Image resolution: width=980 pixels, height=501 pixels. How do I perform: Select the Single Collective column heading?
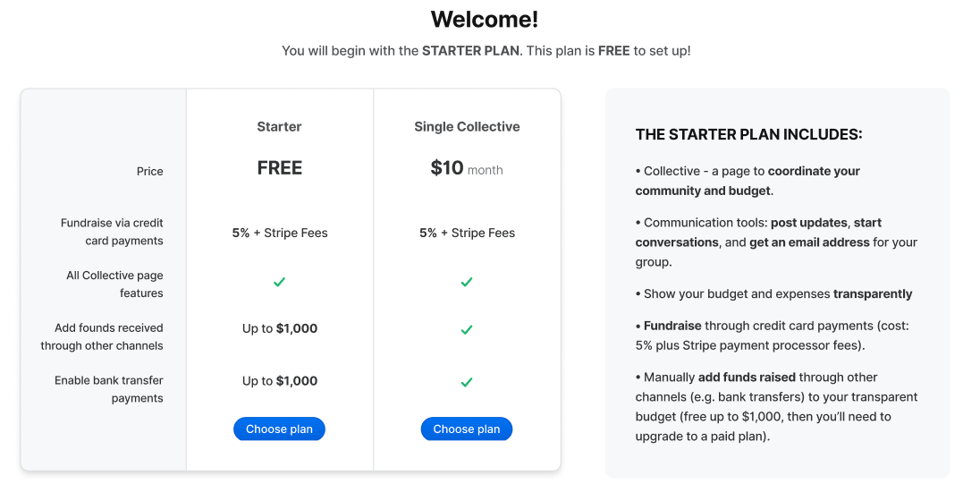[x=467, y=126]
